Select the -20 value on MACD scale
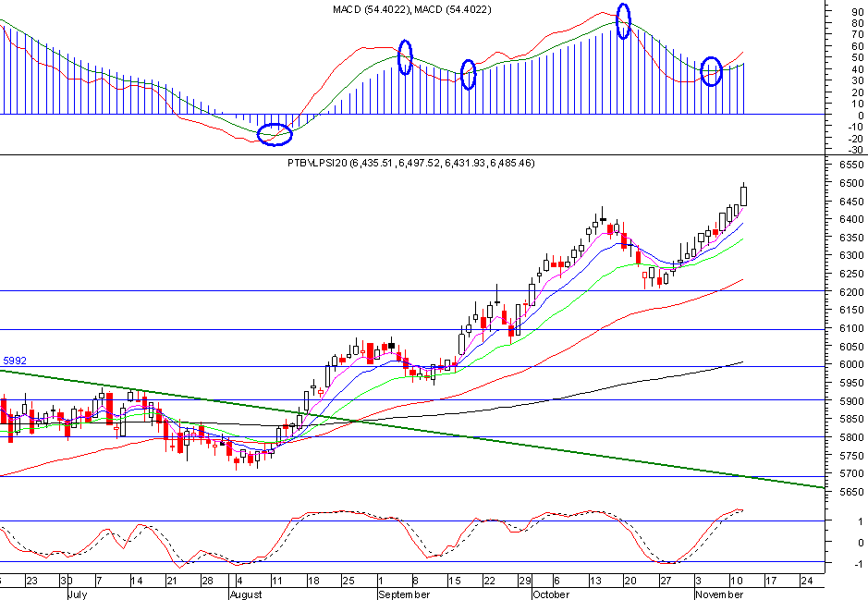Screen dimensions: 868x600 pos(856,139)
